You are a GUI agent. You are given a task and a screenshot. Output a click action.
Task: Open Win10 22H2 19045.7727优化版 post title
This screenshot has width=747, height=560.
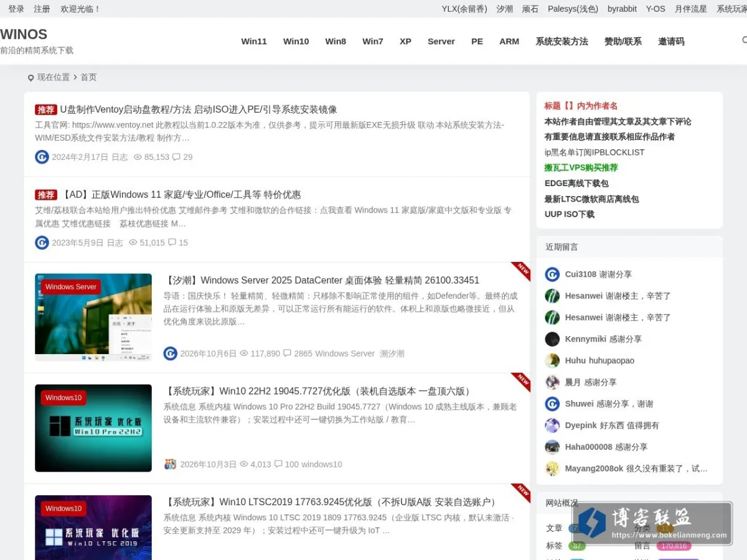pyautogui.click(x=318, y=391)
